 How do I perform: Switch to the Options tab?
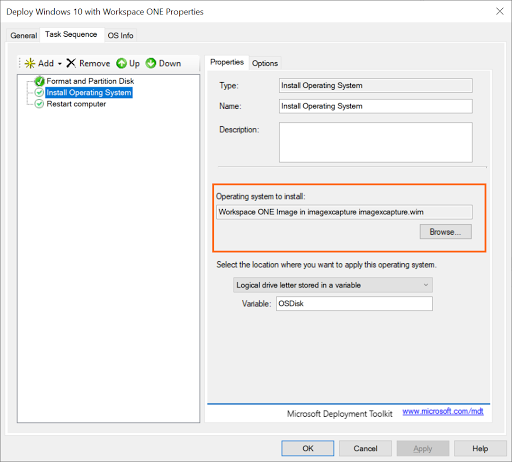tap(265, 63)
